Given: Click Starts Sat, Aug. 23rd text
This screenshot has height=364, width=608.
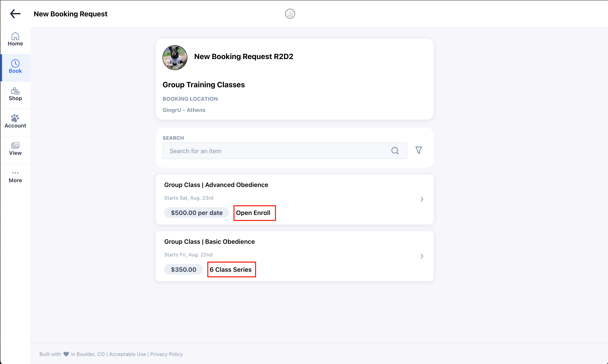Looking at the screenshot, I should click(x=189, y=198).
